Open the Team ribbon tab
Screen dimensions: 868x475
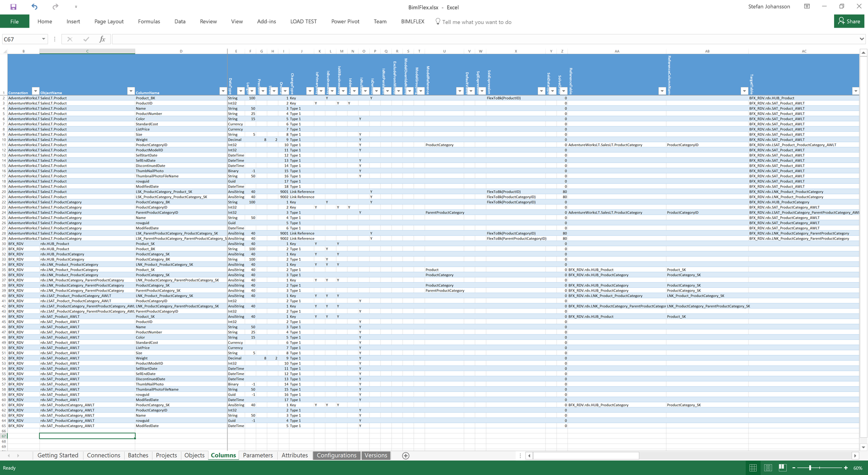point(380,21)
